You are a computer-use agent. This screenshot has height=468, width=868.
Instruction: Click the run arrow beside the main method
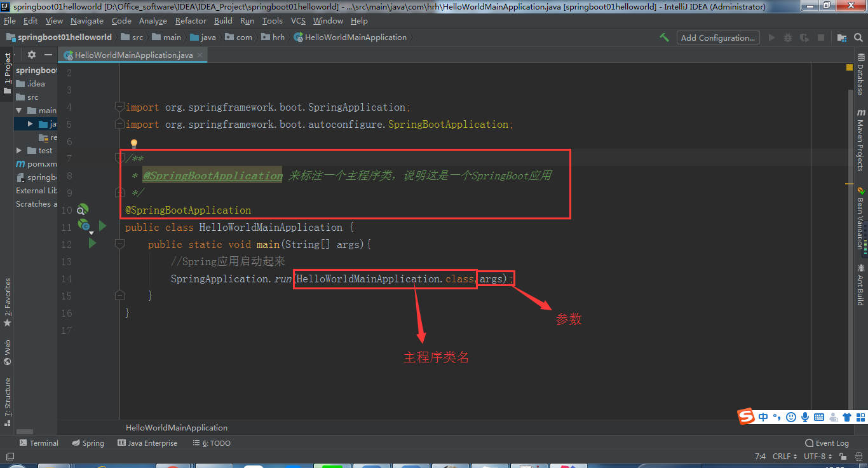coord(92,243)
